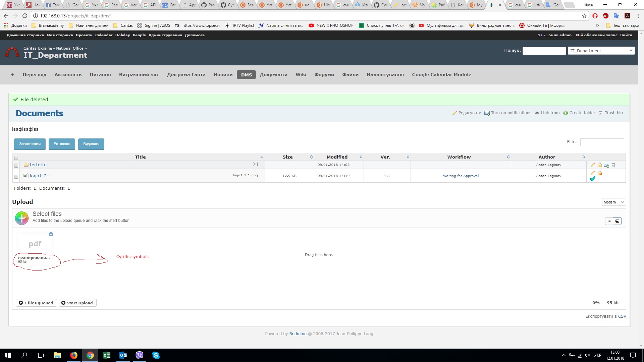The image size is (644, 362).
Task: Open the Modern upload mode dropdown
Action: pos(614,202)
